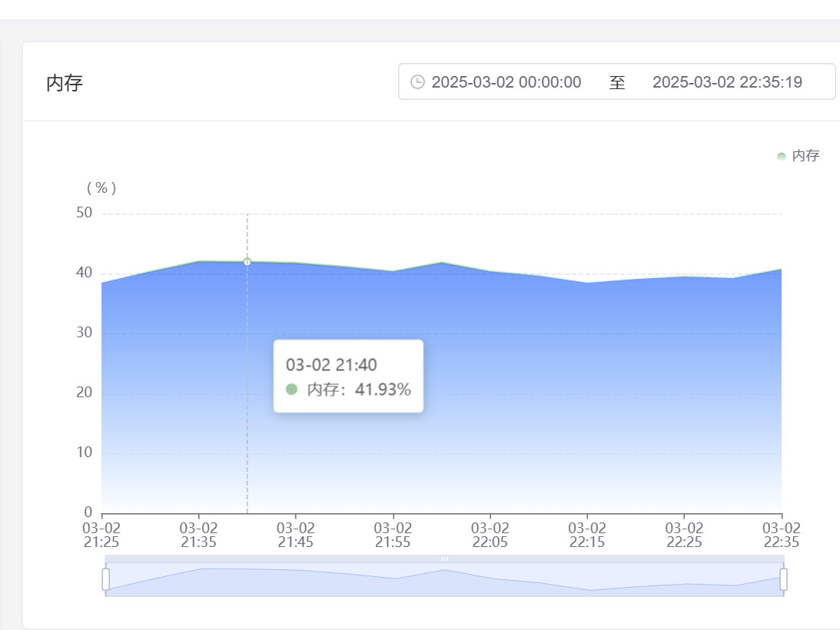Screen dimensions: 840x630
Task: Click the 03-02 21:55 axis label
Action: (393, 535)
